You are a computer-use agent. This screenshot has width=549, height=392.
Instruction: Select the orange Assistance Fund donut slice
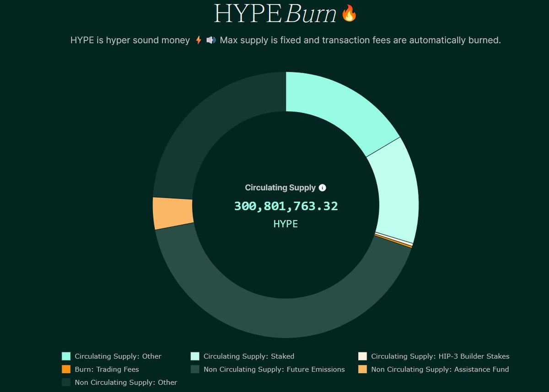172,213
